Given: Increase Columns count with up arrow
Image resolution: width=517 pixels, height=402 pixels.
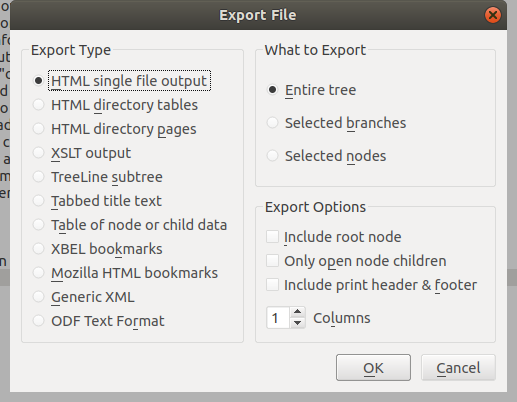Looking at the screenshot, I should 297,312.
